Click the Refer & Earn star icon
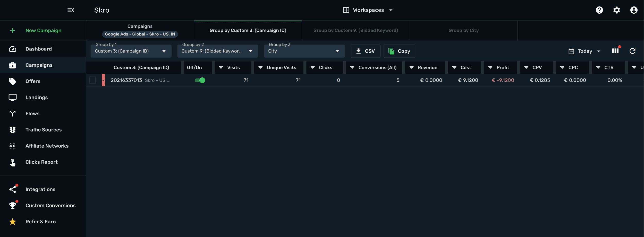The image size is (644, 237). pos(13,222)
